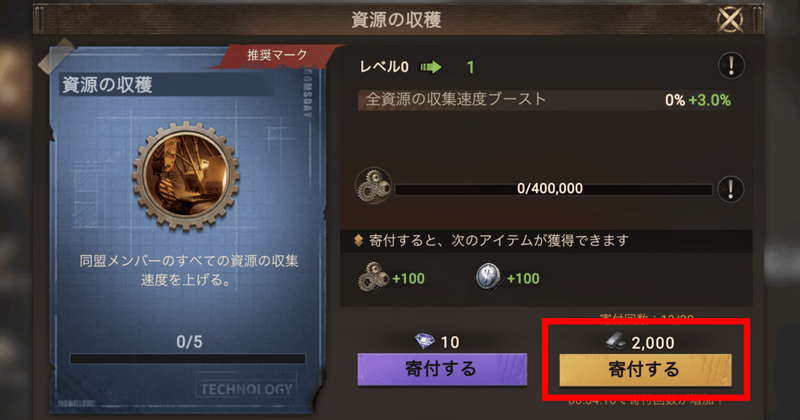
Task: Donate using the purple 寄付する button
Action: click(x=442, y=369)
